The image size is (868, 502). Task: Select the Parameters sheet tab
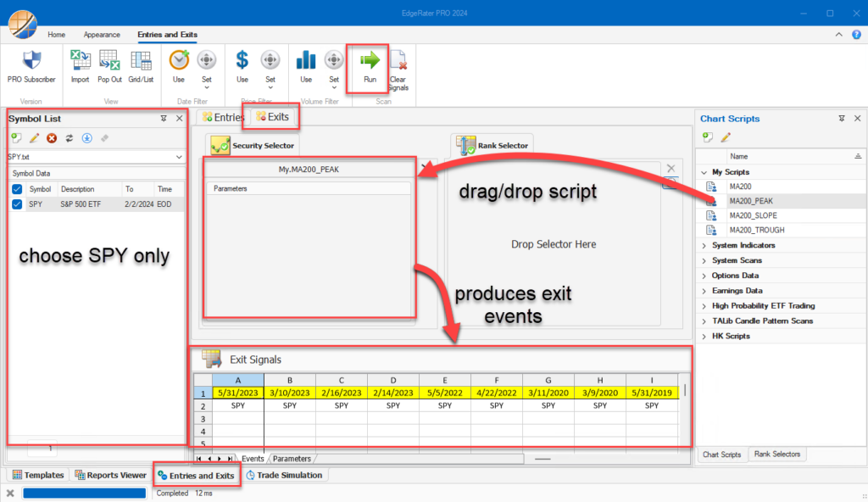click(x=292, y=459)
